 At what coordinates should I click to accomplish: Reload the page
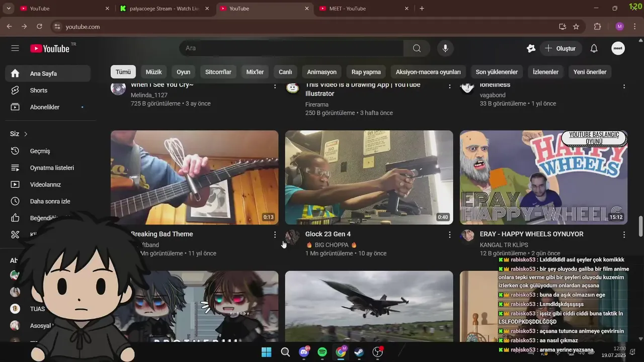40,27
